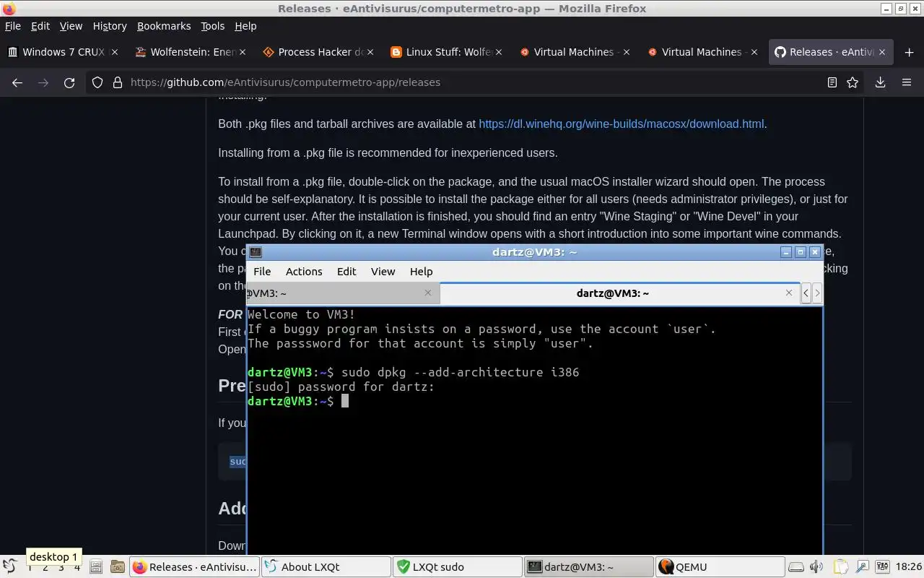924x578 pixels.
Task: Click the show desktop panel icon
Action: pos(96,567)
